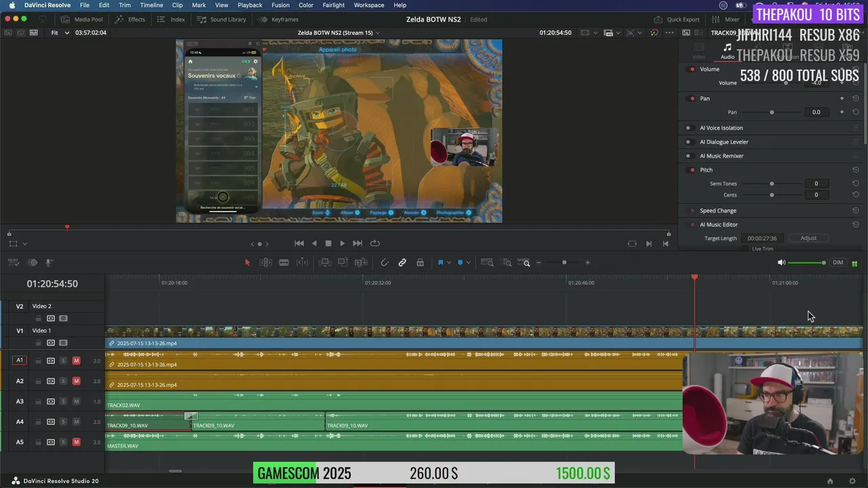Screen dimensions: 868x488
Task: Click Stop in the viewer transport
Action: [328, 243]
